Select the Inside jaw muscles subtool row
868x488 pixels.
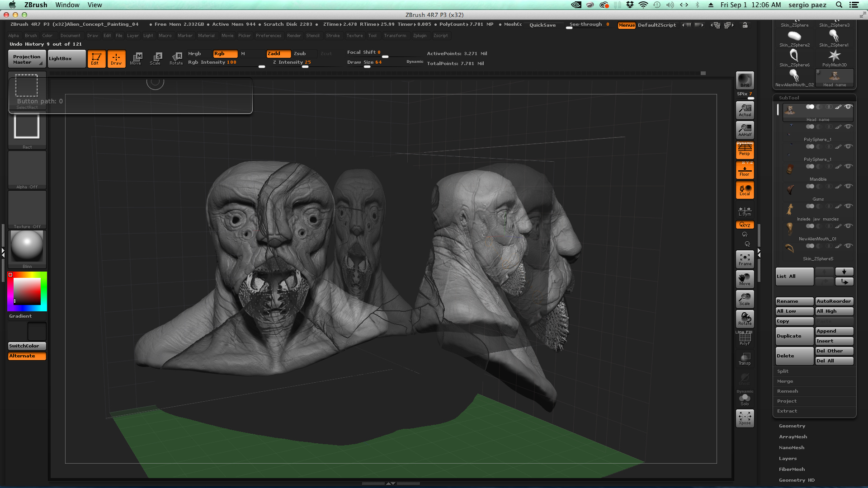coord(817,213)
